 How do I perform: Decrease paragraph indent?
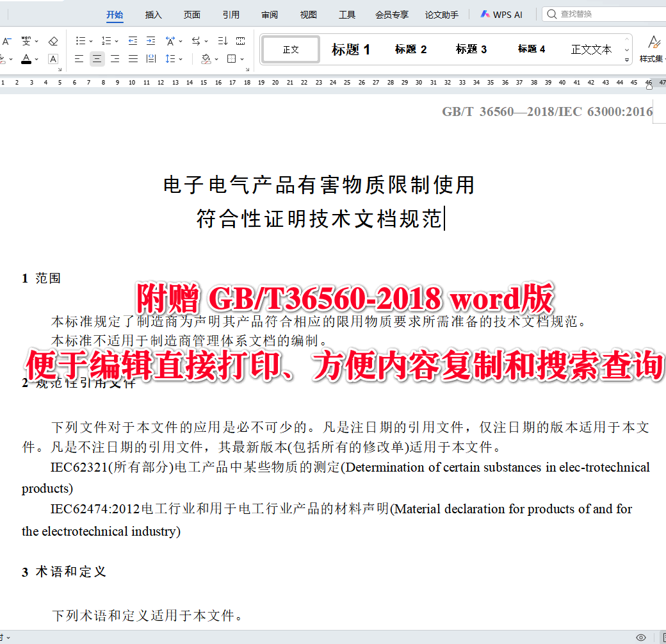(x=133, y=41)
